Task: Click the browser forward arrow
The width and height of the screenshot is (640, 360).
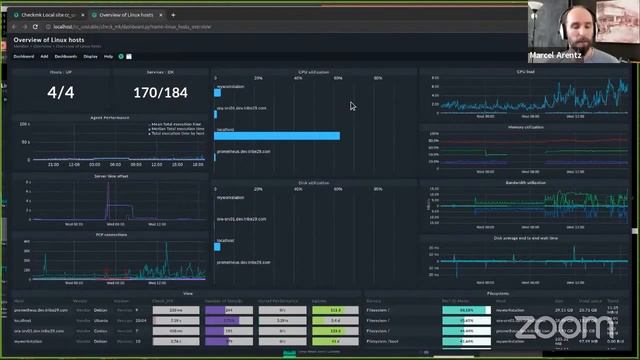Action: click(x=24, y=27)
